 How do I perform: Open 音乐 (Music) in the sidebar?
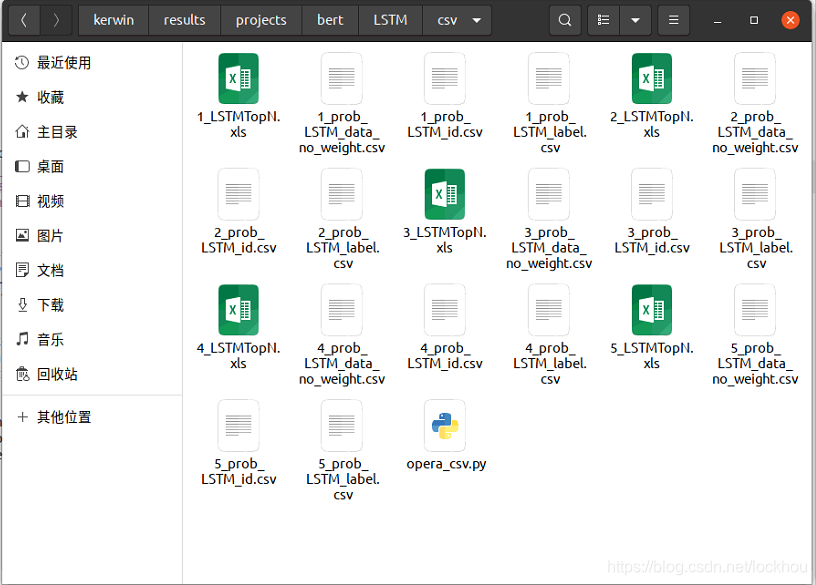92,340
